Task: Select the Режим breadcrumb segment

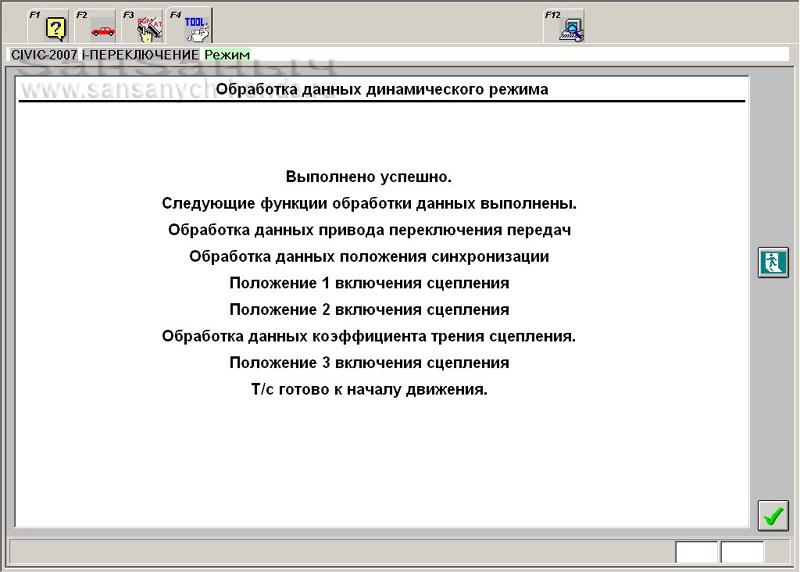Action: (x=227, y=55)
